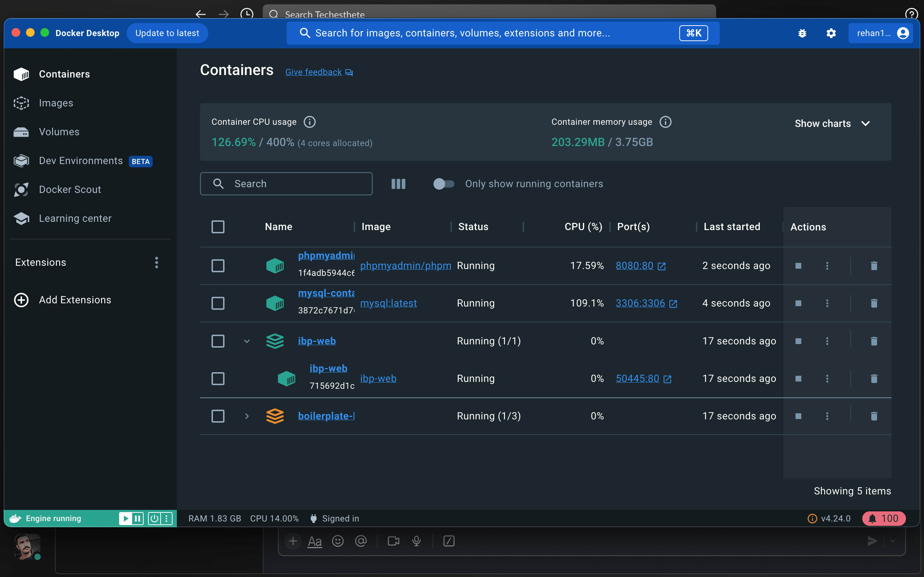
Task: Go to Images in sidebar
Action: (x=56, y=103)
